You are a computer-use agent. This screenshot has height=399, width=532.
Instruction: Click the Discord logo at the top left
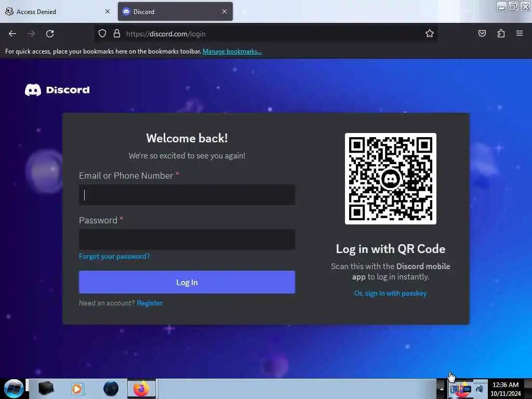[57, 90]
